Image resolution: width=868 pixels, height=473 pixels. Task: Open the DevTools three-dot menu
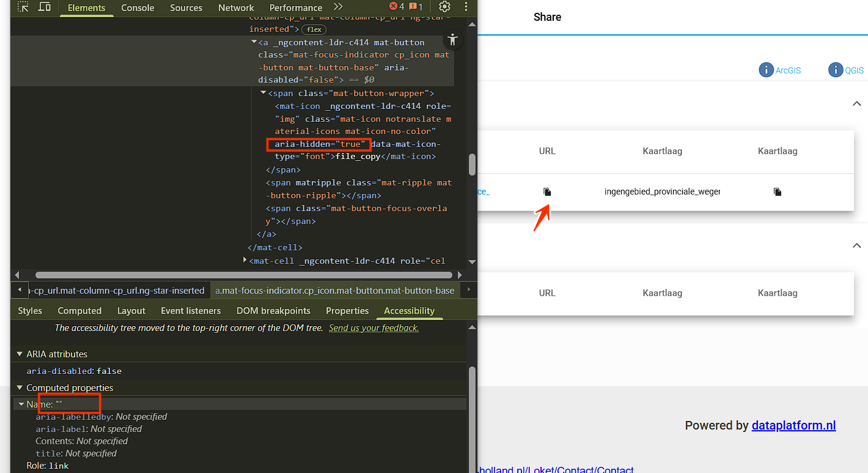tap(466, 7)
